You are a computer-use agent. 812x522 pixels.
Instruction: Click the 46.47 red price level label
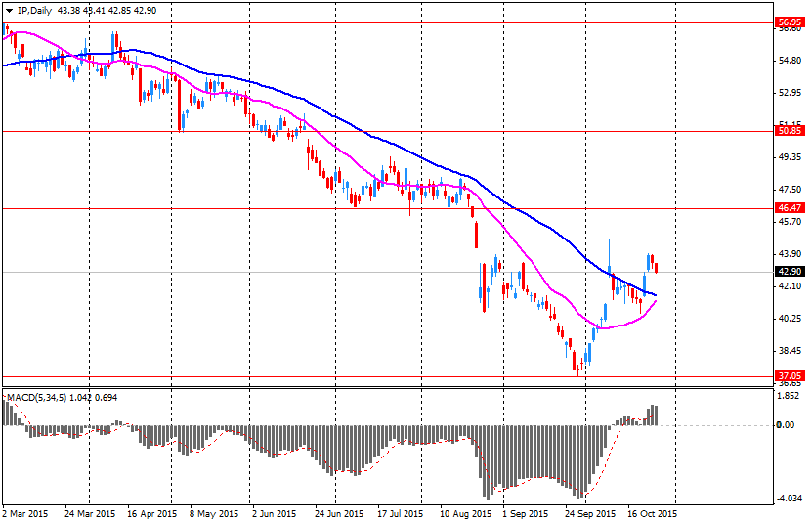[x=791, y=208]
